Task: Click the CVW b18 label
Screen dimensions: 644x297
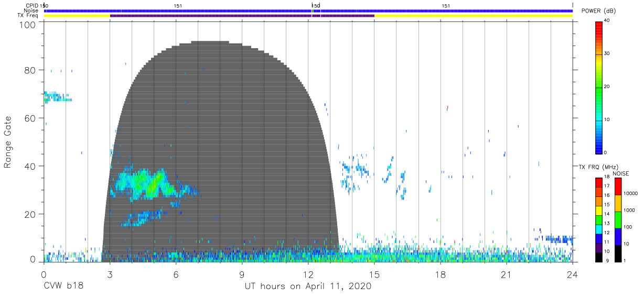Action: point(63,287)
